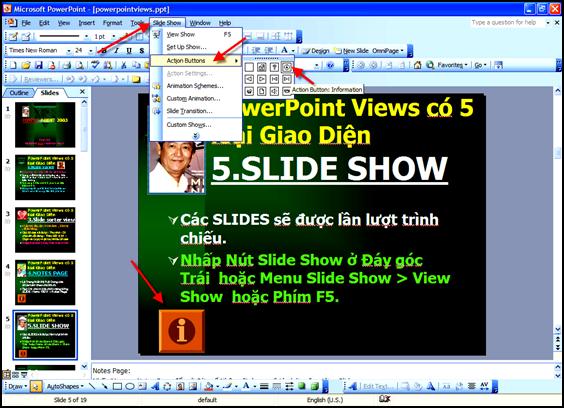Click the Save icon in toolbar

click(x=39, y=65)
